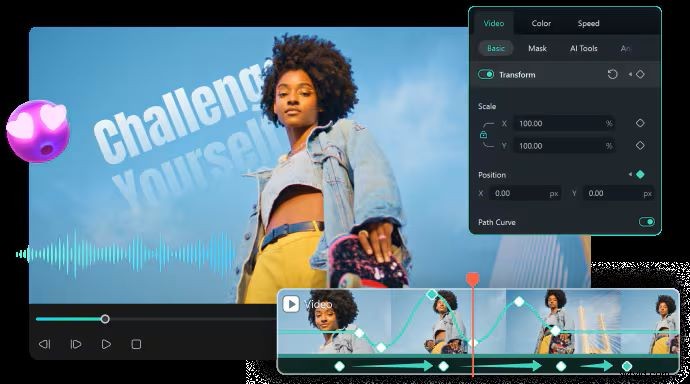Unlock the scale aspect ratio lock
Image resolution: width=690 pixels, height=384 pixels.
[483, 135]
